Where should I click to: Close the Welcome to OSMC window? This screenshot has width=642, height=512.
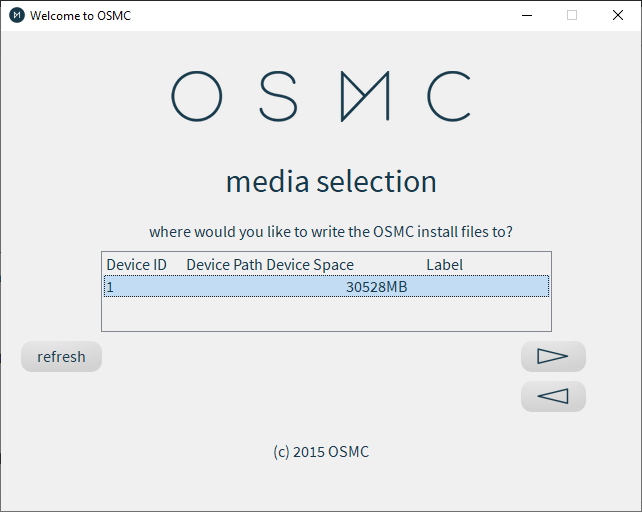pyautogui.click(x=618, y=16)
